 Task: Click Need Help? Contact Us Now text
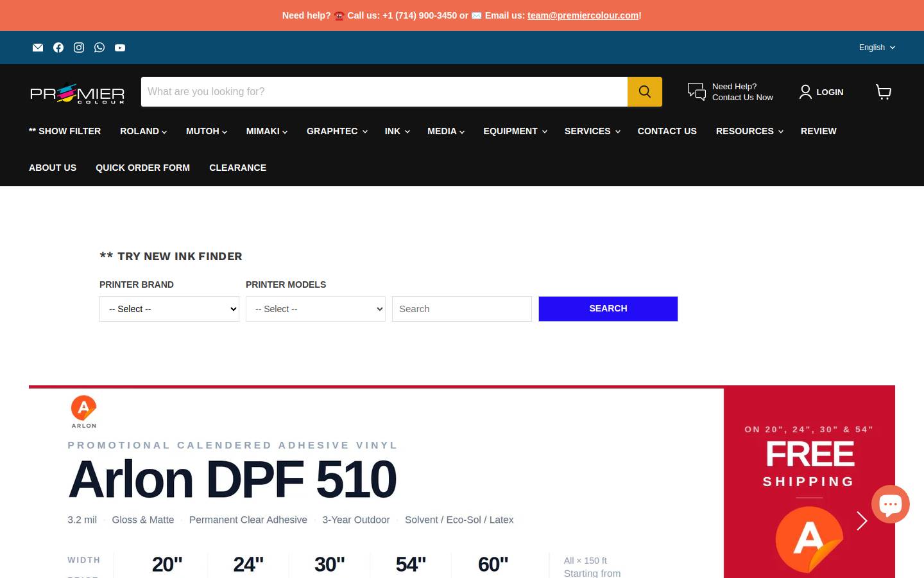point(742,92)
